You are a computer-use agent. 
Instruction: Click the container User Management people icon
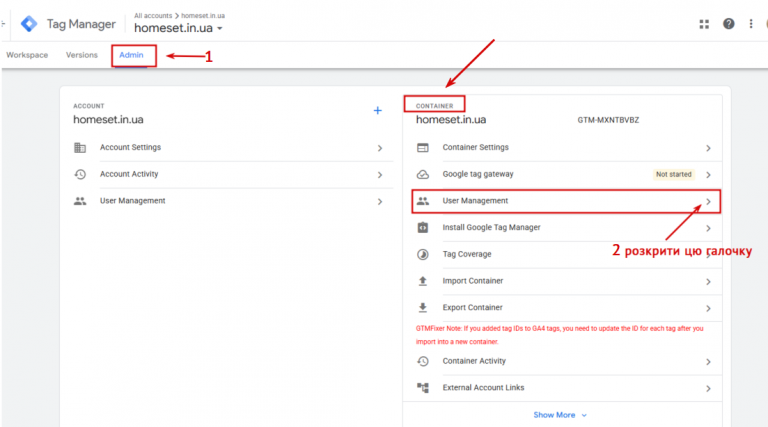(x=423, y=201)
